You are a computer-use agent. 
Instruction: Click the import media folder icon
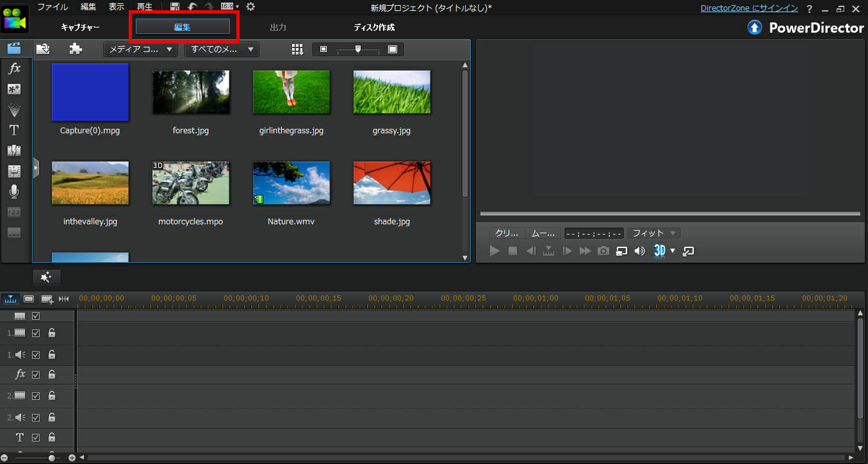click(43, 49)
